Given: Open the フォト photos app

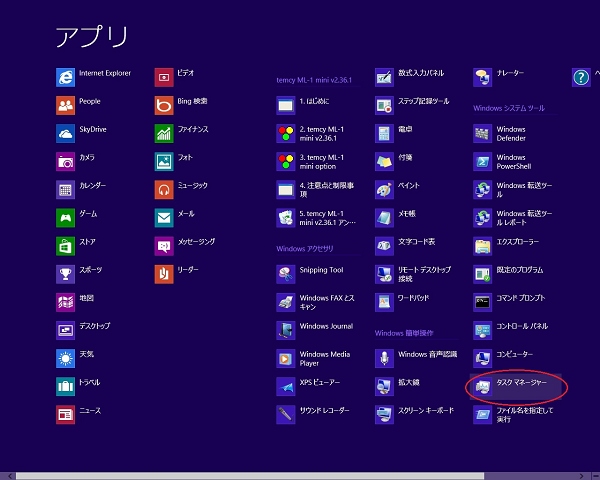Looking at the screenshot, I should coord(164,162).
